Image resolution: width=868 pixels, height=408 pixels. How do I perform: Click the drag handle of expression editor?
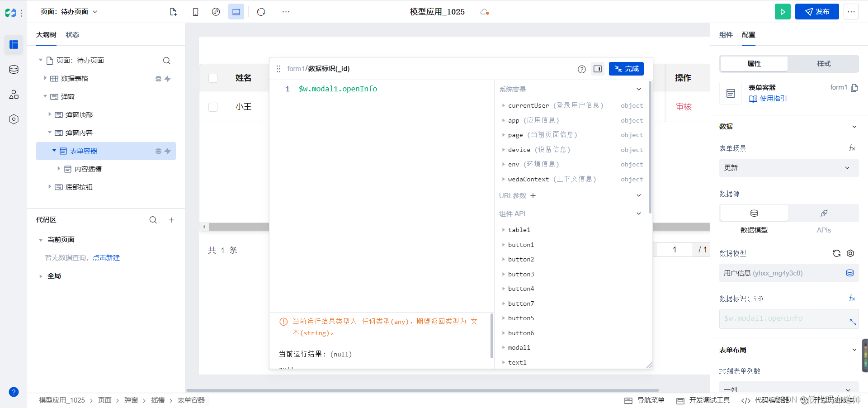coord(278,69)
